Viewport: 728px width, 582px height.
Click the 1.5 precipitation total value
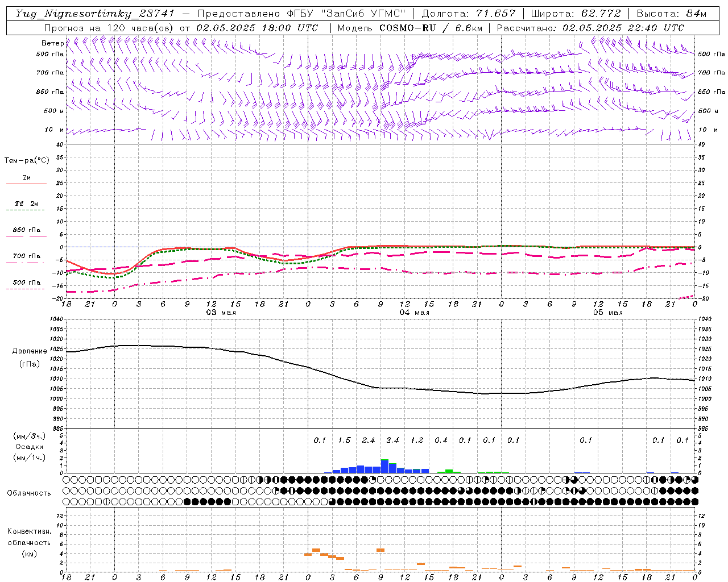[x=344, y=440]
